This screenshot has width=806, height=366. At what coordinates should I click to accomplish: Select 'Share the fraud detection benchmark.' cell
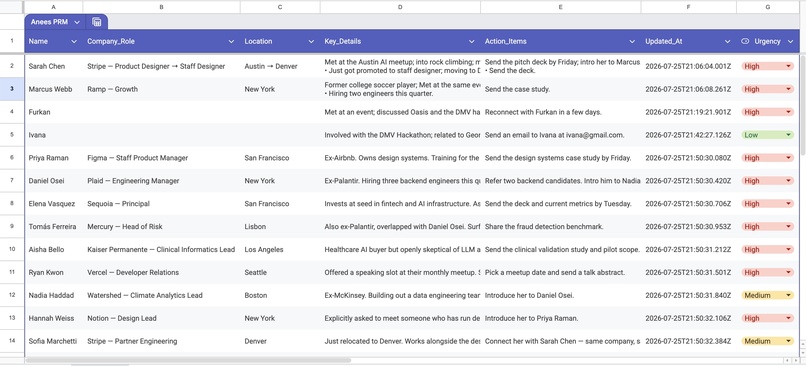560,226
